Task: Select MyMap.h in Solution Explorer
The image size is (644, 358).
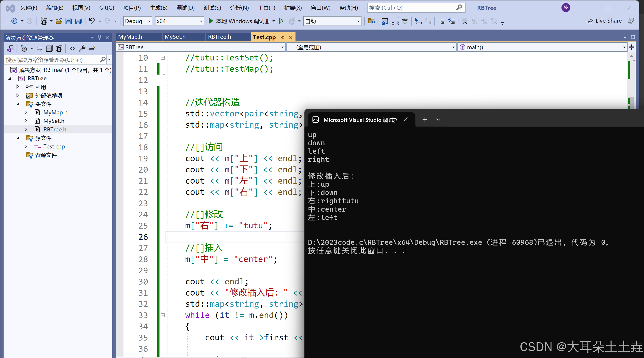Action: (55, 112)
